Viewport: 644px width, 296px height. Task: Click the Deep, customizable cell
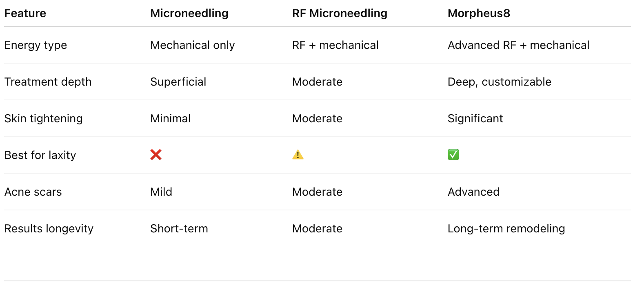coord(500,82)
